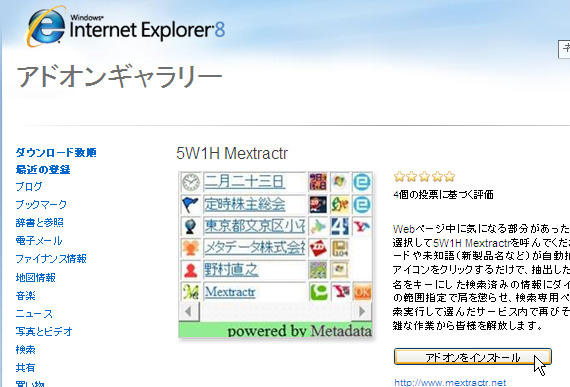
Task: Click the 5W1H Mextractr title
Action: click(232, 153)
